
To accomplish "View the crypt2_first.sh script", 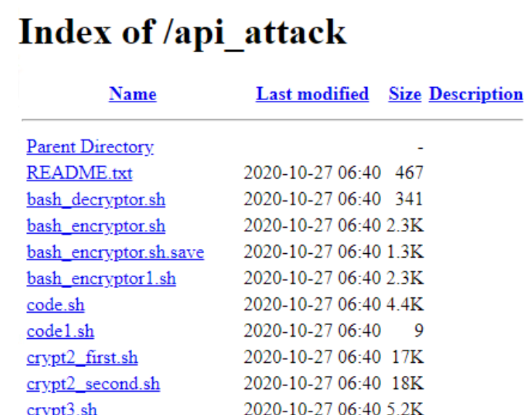I will point(82,358).
